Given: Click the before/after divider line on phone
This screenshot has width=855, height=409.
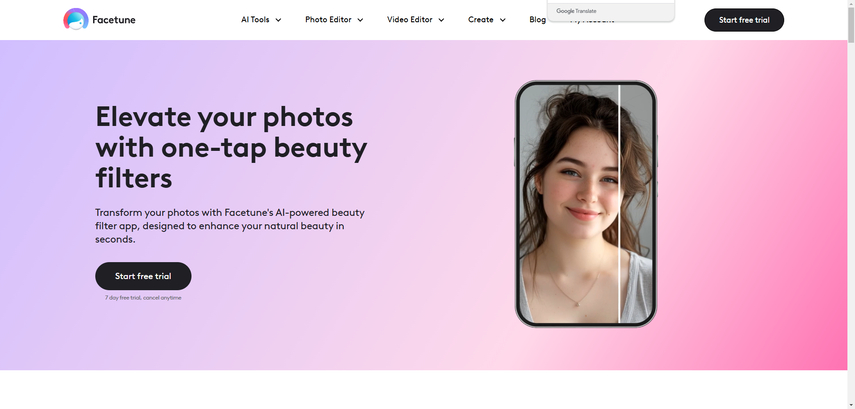Looking at the screenshot, I should [x=619, y=204].
